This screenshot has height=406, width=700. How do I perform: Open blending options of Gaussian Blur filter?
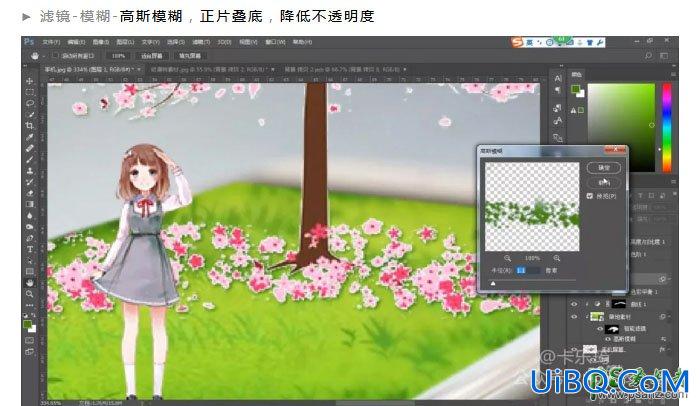click(663, 339)
